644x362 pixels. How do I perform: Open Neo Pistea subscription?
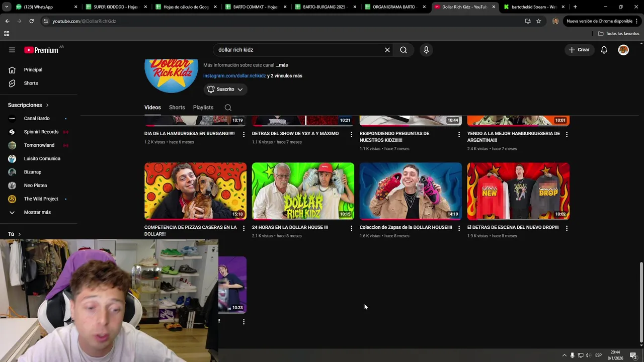click(x=35, y=186)
